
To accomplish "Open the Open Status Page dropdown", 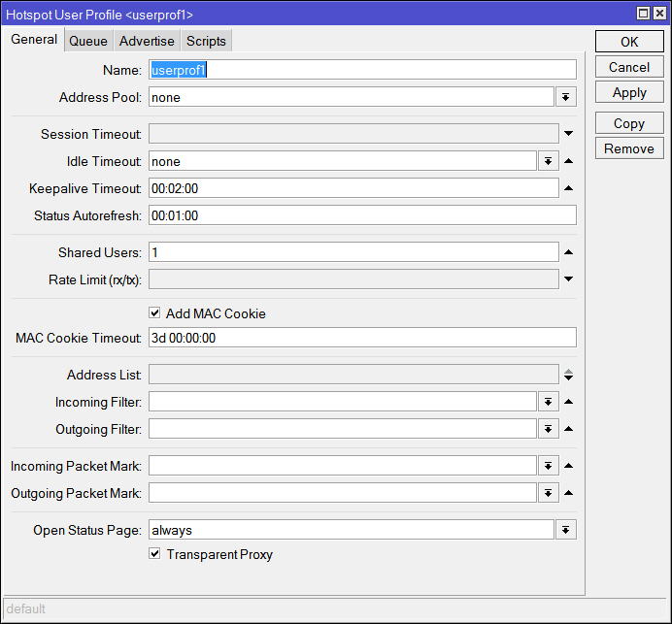I will [565, 530].
